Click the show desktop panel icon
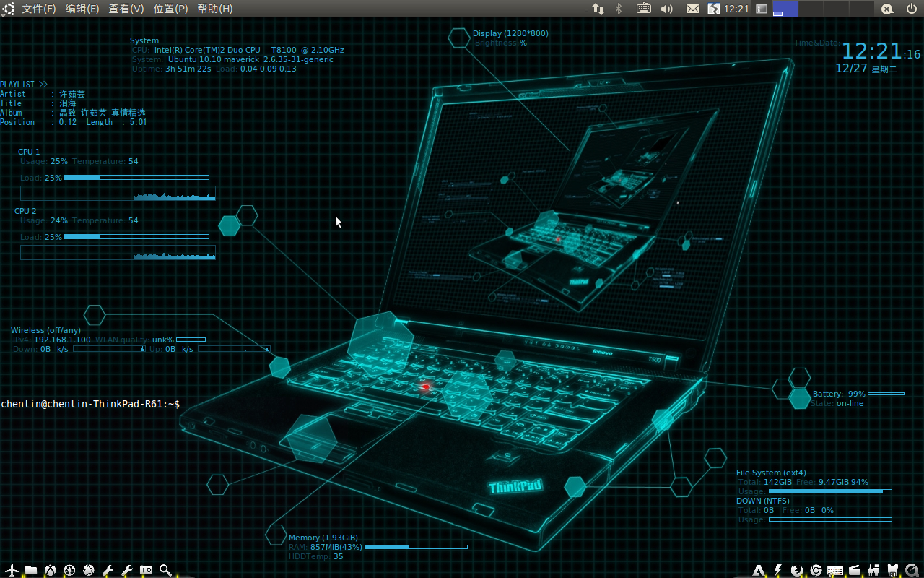The height and width of the screenshot is (578, 924). click(x=761, y=9)
